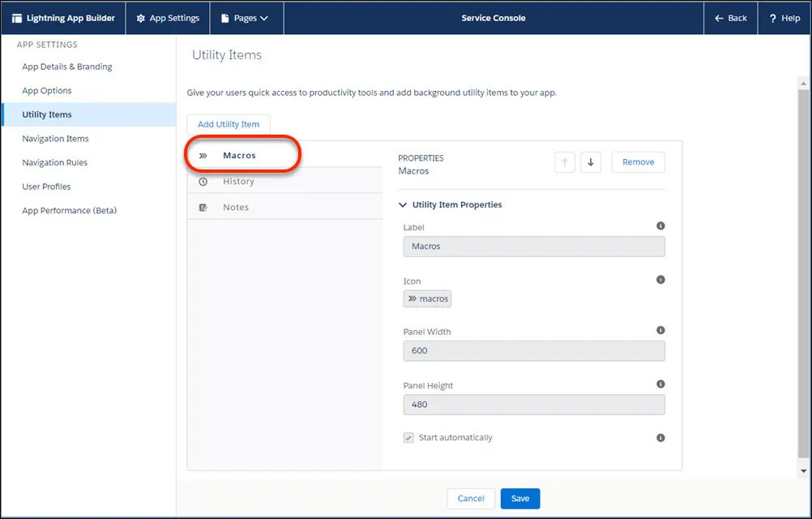
Task: Click the Add Utility Item button
Action: tap(229, 124)
